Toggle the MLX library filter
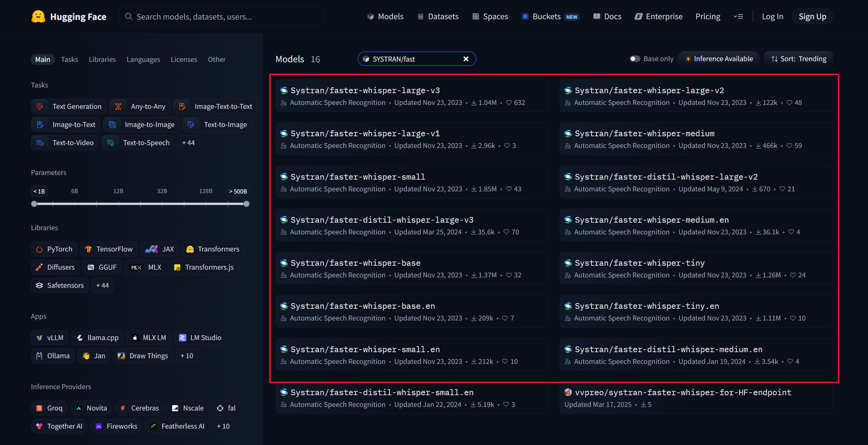 [x=145, y=267]
